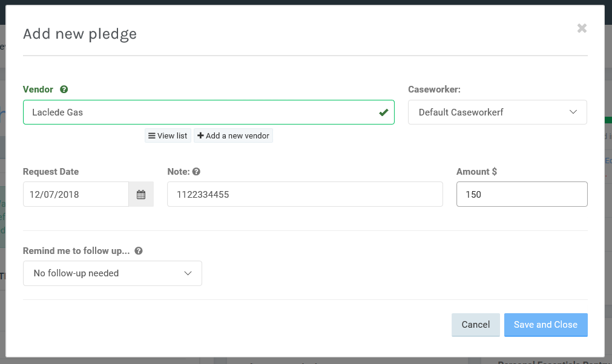Screen dimensions: 612x364
Task: Focus the Vendor field with Laclede Gas
Action: tap(200, 112)
